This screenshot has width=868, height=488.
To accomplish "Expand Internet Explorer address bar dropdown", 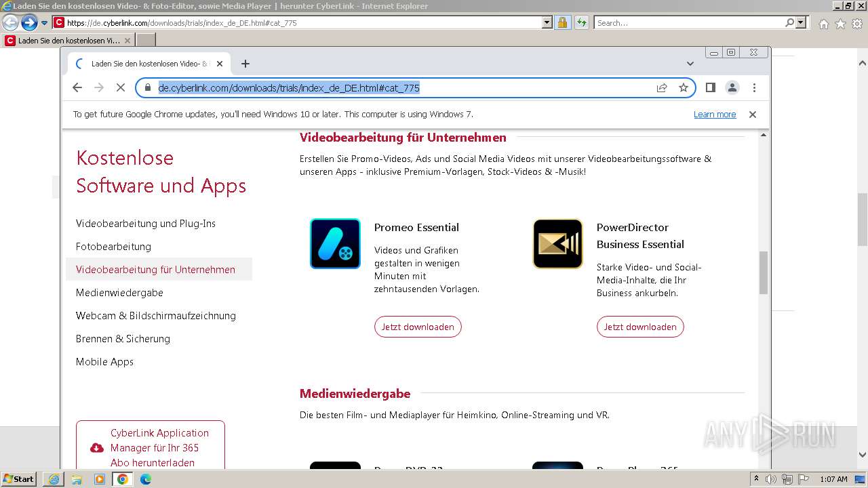I will [547, 23].
